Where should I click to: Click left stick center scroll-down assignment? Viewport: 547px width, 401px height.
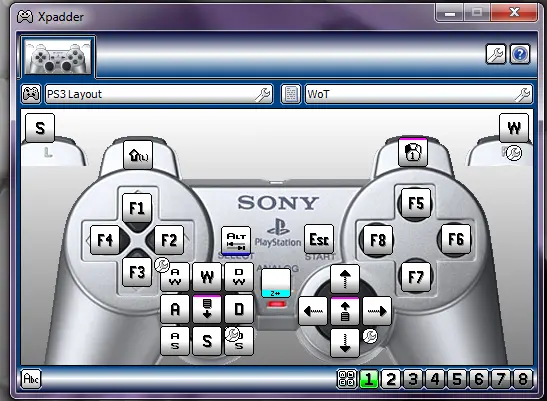click(207, 309)
